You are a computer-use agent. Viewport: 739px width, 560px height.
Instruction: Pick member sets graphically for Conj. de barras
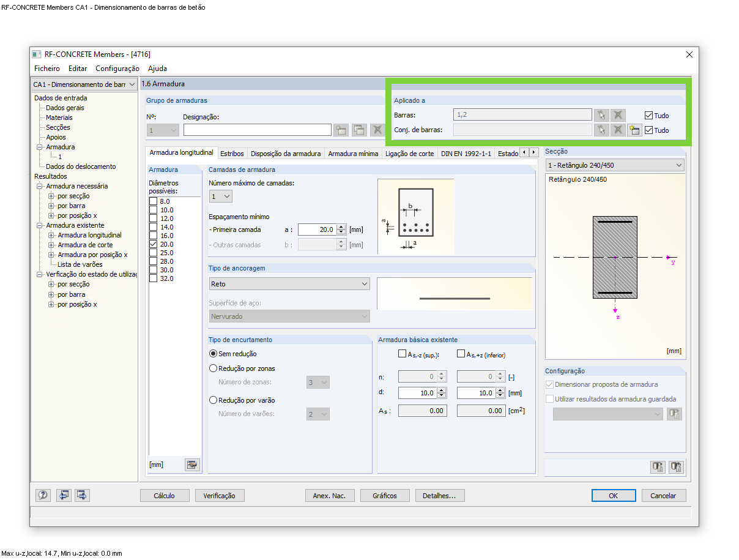pos(601,130)
